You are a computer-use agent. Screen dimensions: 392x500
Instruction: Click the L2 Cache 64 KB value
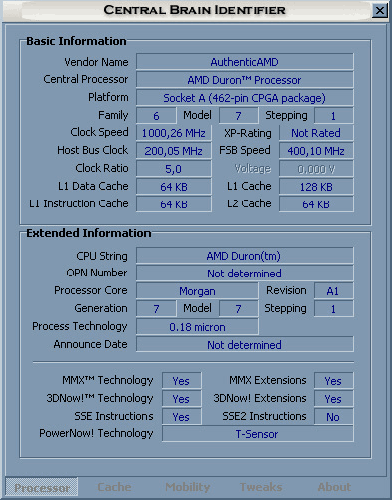(x=316, y=204)
